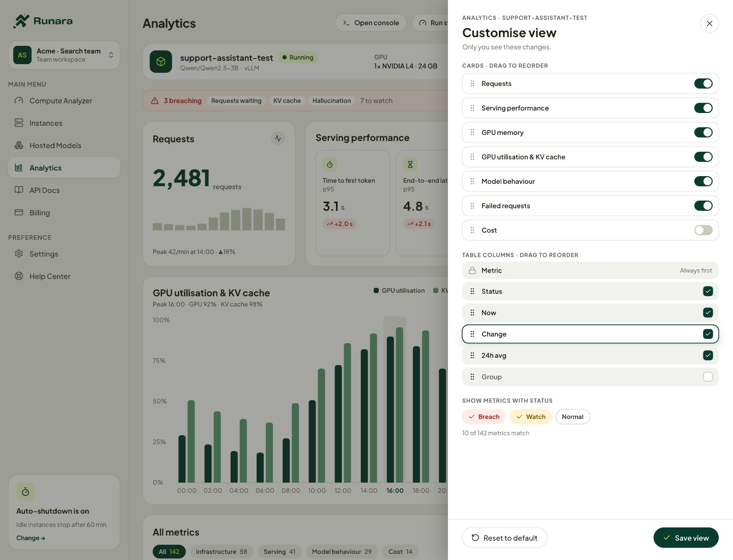Click the Runara logo icon
733x560 pixels.
coord(21,21)
